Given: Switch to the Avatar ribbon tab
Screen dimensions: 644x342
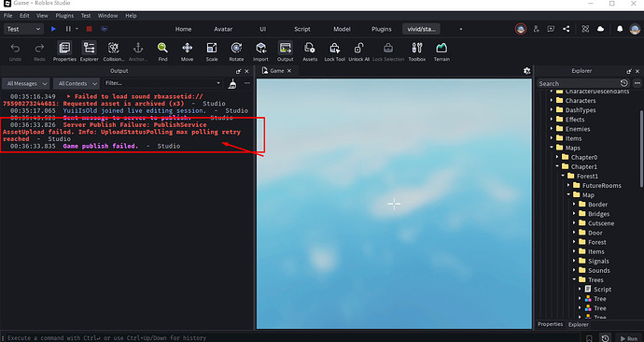Looking at the screenshot, I should click(223, 29).
